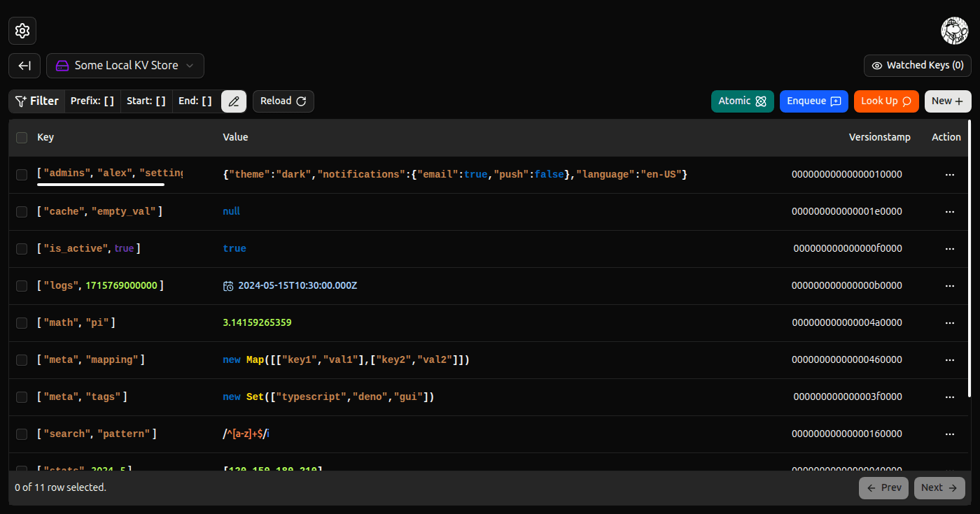980x514 pixels.
Task: Tick the meta mapping row checkbox
Action: (x=22, y=360)
